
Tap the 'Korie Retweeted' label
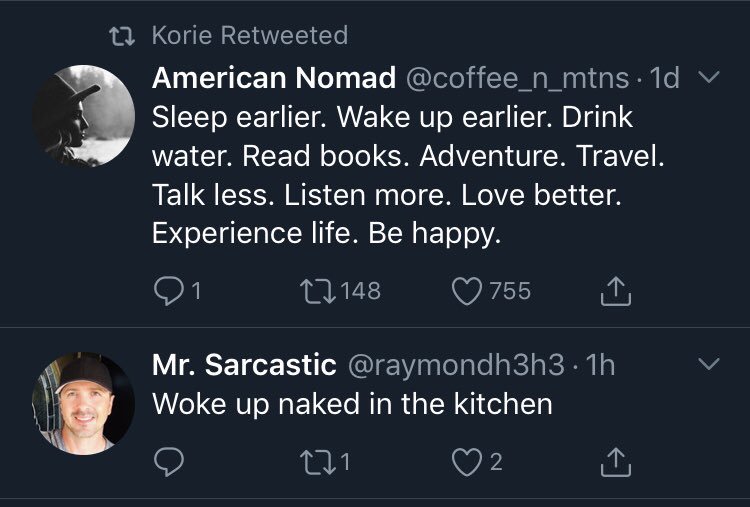point(250,36)
